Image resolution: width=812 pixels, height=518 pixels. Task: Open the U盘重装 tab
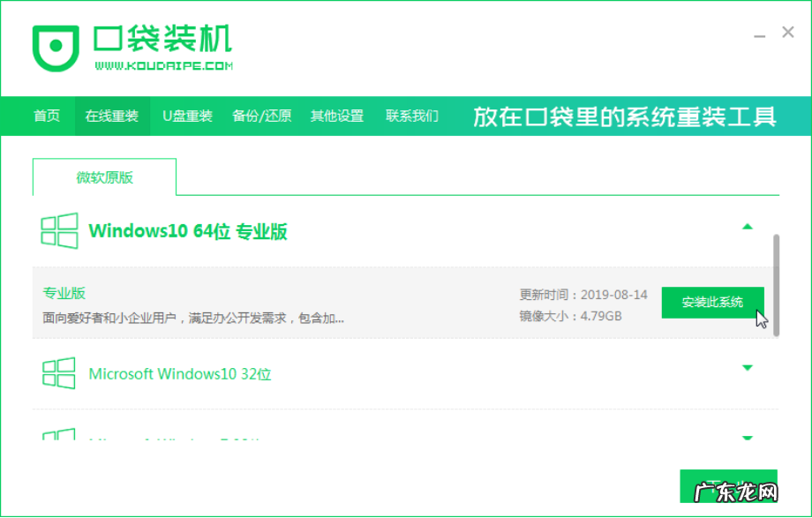[x=187, y=115]
